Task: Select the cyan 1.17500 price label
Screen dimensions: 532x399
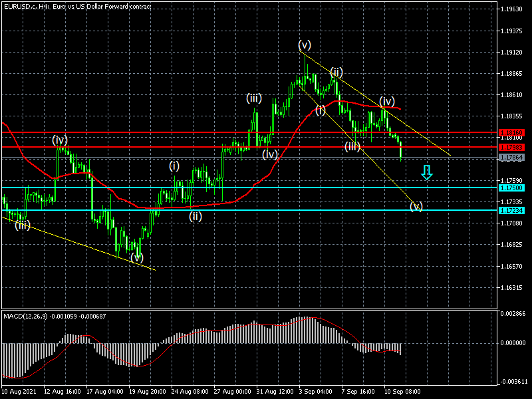Action: 513,188
